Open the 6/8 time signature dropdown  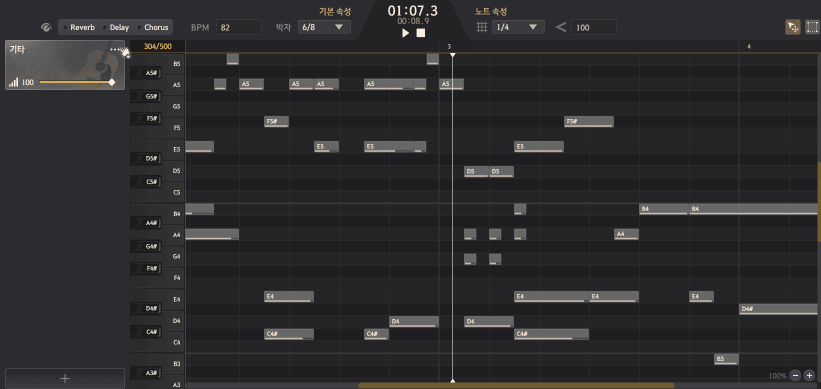pos(324,27)
